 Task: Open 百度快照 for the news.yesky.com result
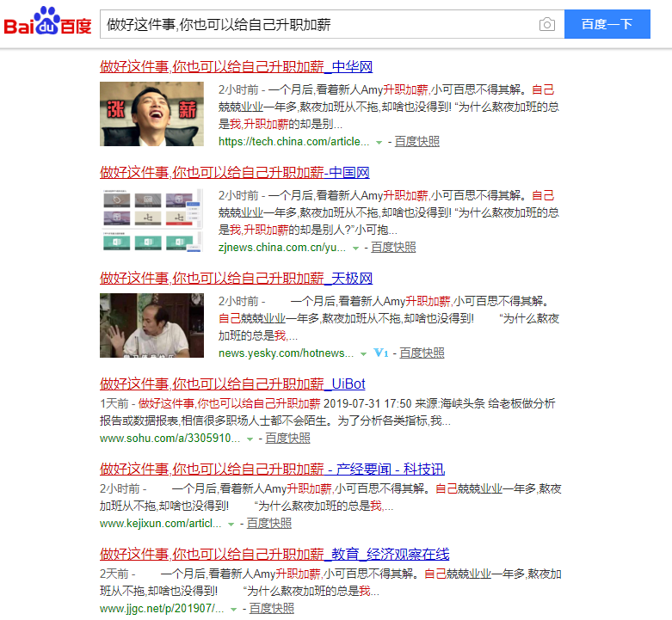422,353
